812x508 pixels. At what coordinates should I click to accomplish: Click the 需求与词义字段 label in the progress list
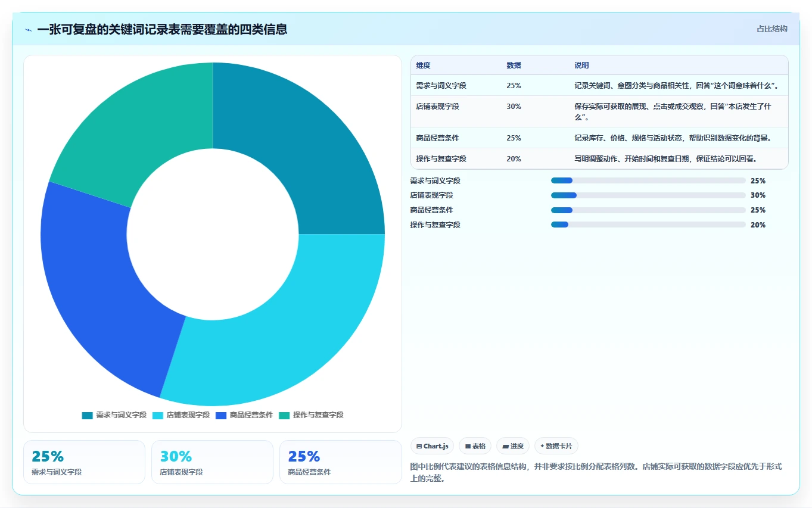[435, 180]
